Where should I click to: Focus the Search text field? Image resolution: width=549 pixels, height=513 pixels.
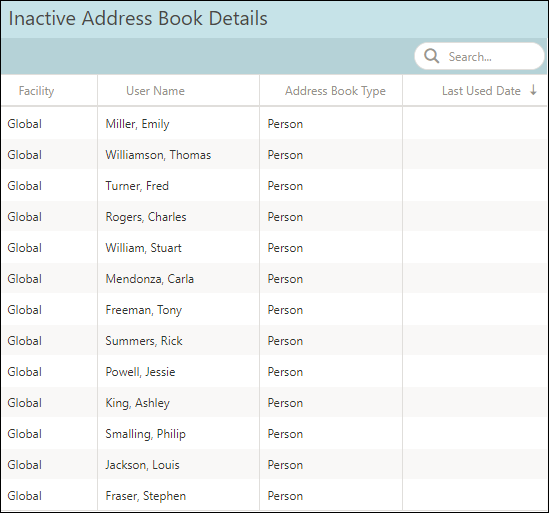click(x=479, y=56)
